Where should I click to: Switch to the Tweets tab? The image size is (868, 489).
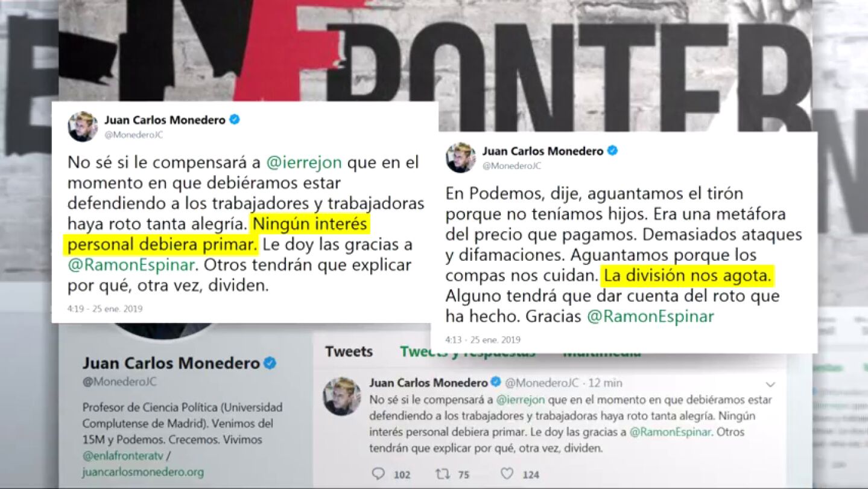pos(349,351)
